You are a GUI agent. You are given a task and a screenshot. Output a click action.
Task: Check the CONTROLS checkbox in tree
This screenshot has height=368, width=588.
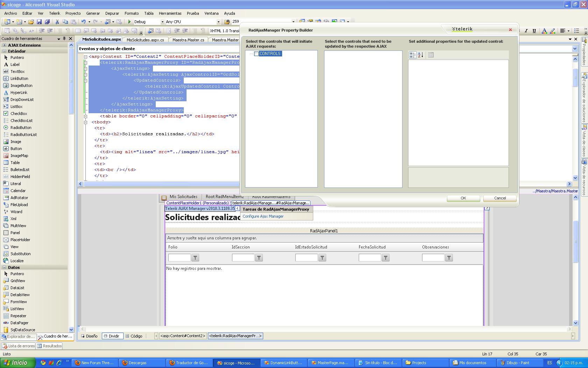pos(256,54)
